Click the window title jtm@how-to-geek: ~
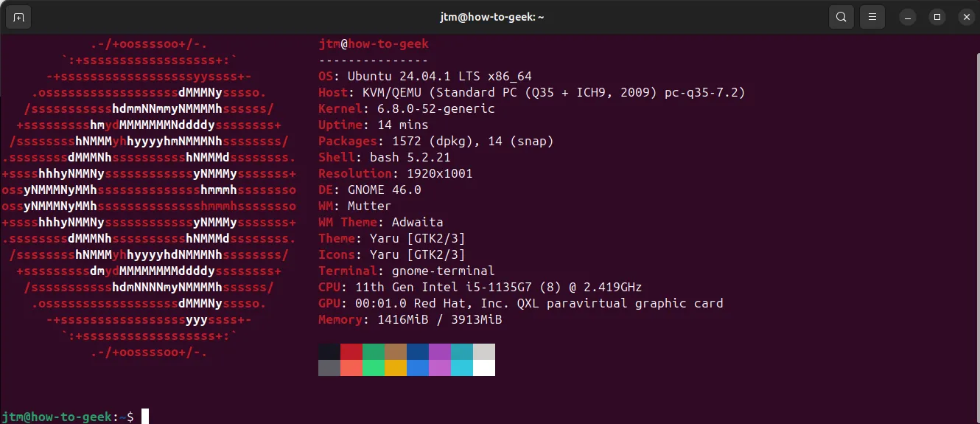 click(490, 17)
